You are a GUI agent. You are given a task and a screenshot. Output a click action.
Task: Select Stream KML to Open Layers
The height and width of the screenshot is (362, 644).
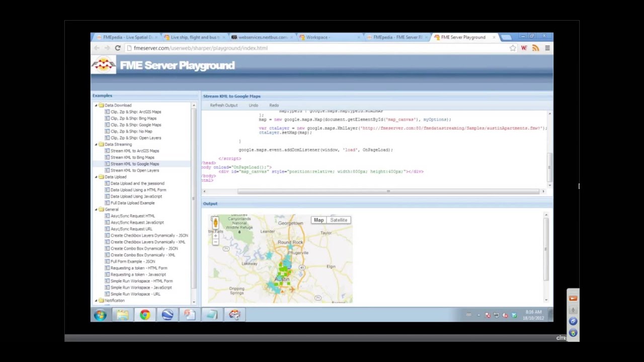point(135,170)
